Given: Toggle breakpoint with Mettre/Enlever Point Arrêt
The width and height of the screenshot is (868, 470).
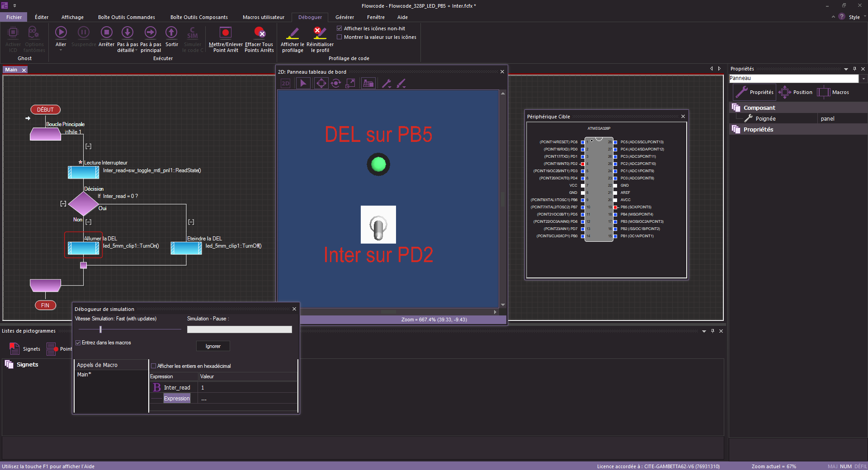Looking at the screenshot, I should pos(225,33).
